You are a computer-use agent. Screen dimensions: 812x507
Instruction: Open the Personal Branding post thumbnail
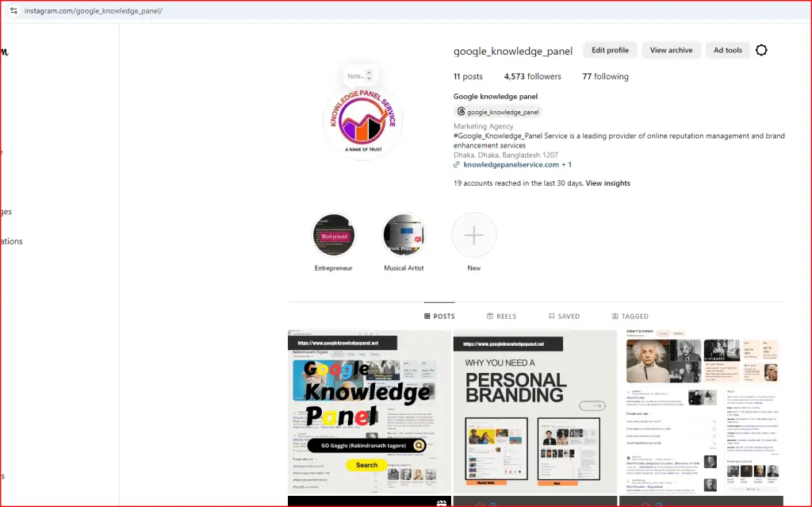point(535,412)
